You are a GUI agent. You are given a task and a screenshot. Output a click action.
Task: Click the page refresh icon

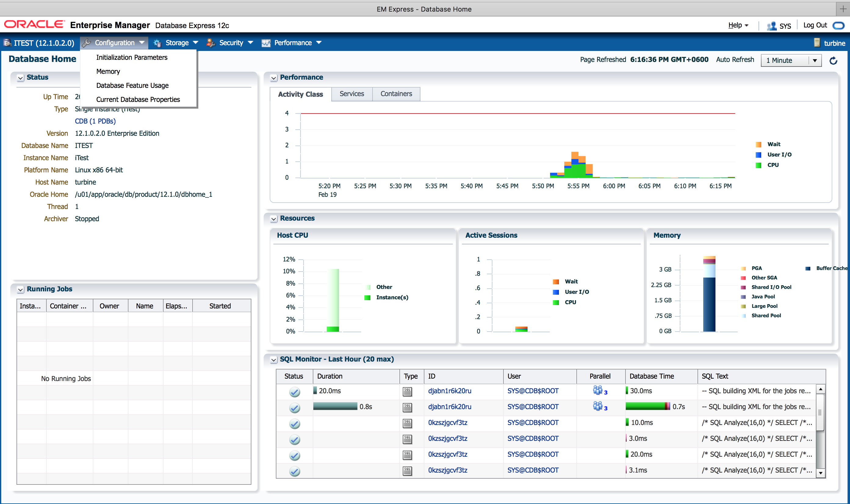tap(833, 61)
